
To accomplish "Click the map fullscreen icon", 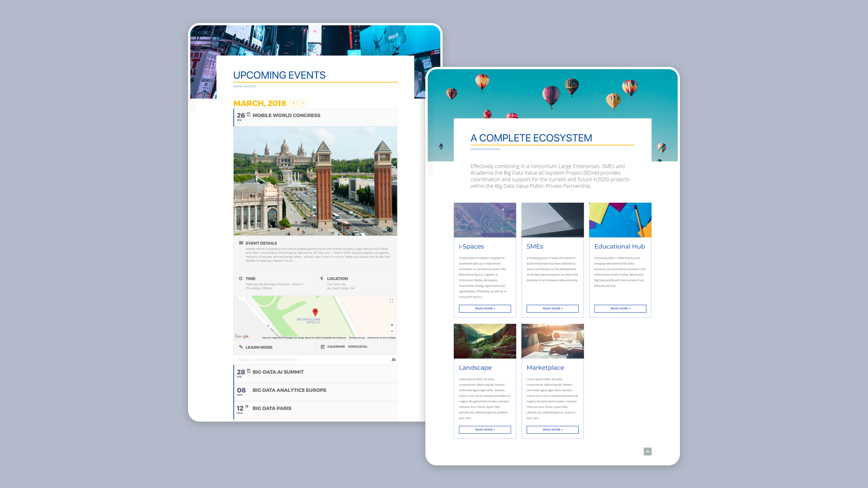I will click(x=392, y=301).
